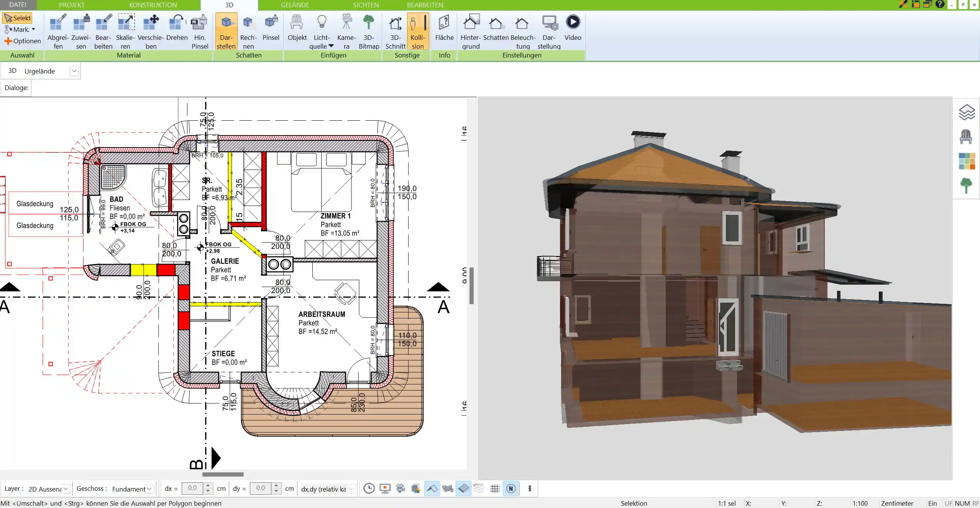Click Rechnen shadow calculation icon
This screenshot has height=508, width=980.
coord(248,31)
